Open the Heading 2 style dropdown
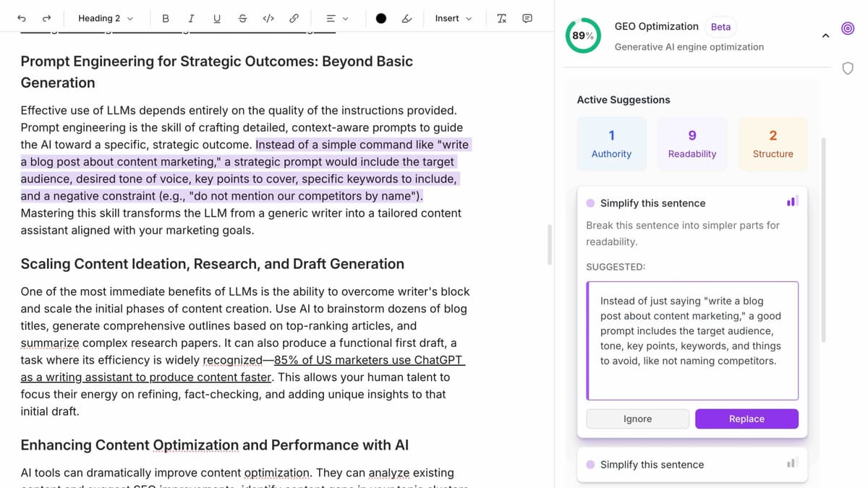 tap(106, 18)
